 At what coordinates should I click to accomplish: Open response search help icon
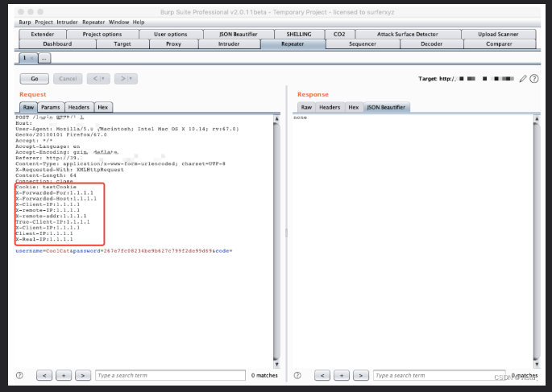(x=297, y=375)
